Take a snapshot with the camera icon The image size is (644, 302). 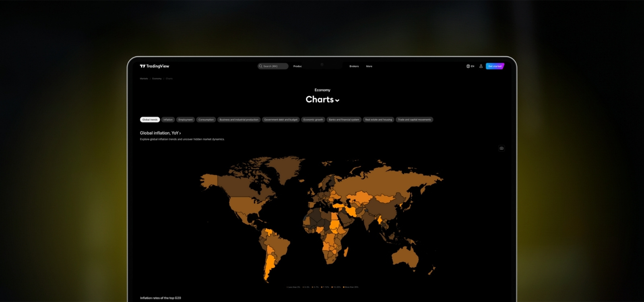click(x=502, y=148)
